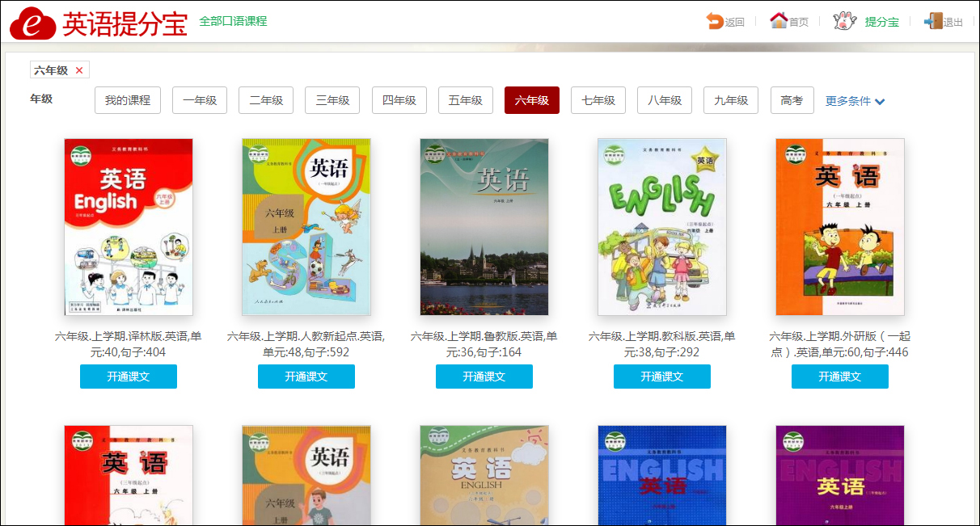Click the 英语提分宝 title text
The image size is (980, 526).
[125, 23]
